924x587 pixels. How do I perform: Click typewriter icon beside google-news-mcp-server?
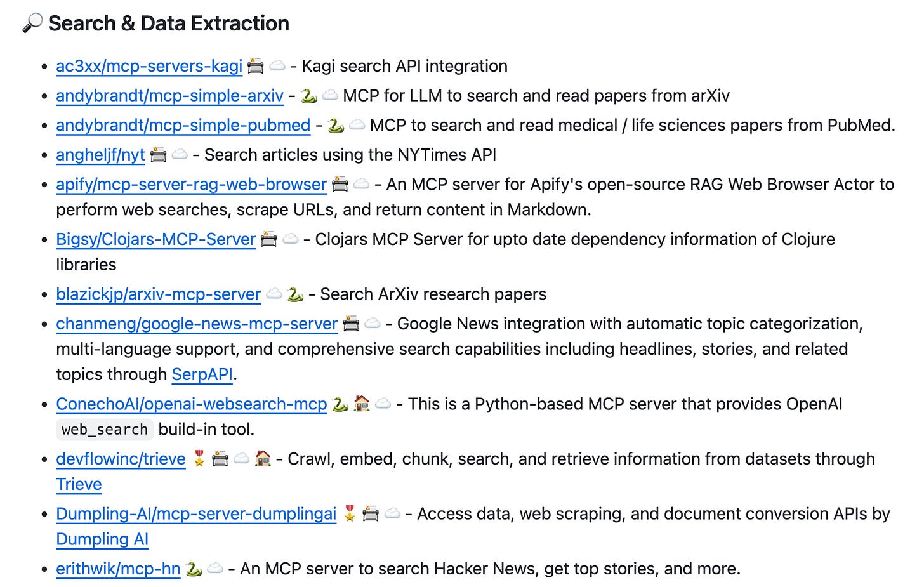point(351,323)
